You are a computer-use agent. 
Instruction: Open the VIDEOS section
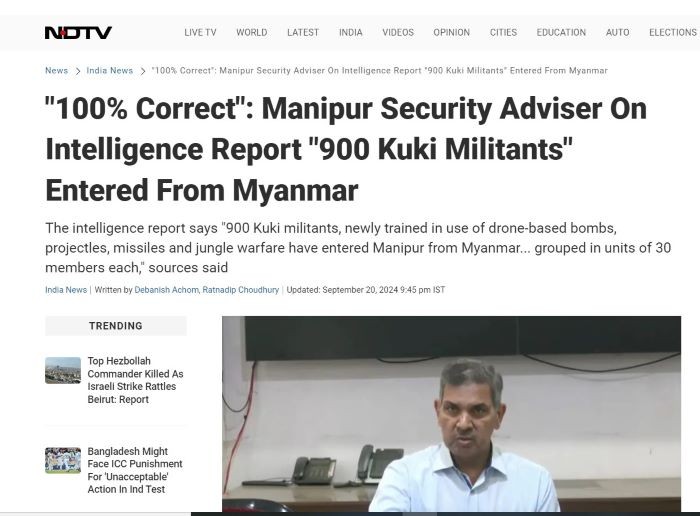pyautogui.click(x=398, y=33)
